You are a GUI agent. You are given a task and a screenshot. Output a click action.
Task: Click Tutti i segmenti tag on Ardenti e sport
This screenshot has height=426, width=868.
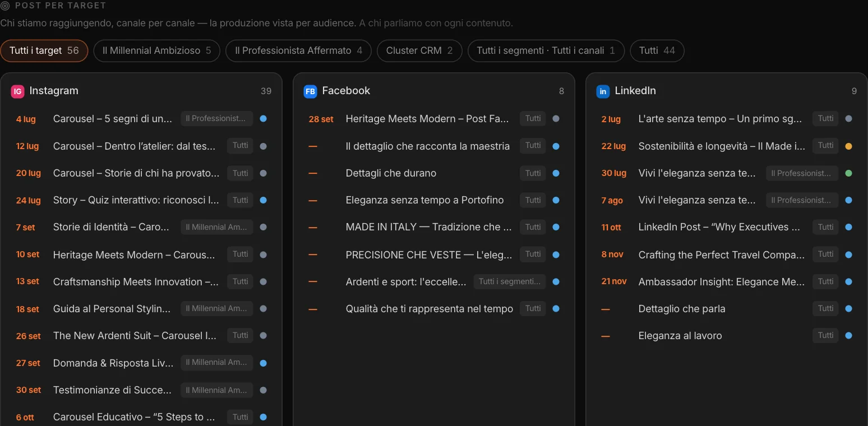(x=509, y=282)
